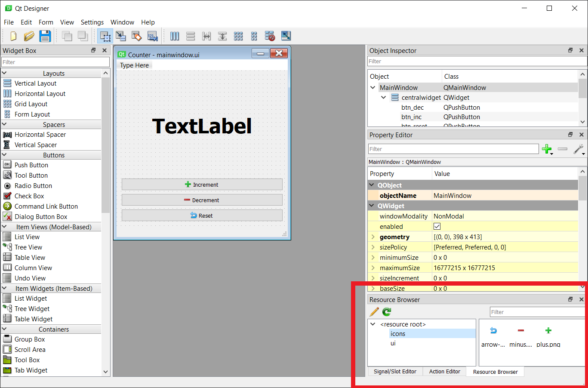Image resolution: width=588 pixels, height=388 pixels.
Task: Select the TextLabel on the form
Action: (x=202, y=126)
